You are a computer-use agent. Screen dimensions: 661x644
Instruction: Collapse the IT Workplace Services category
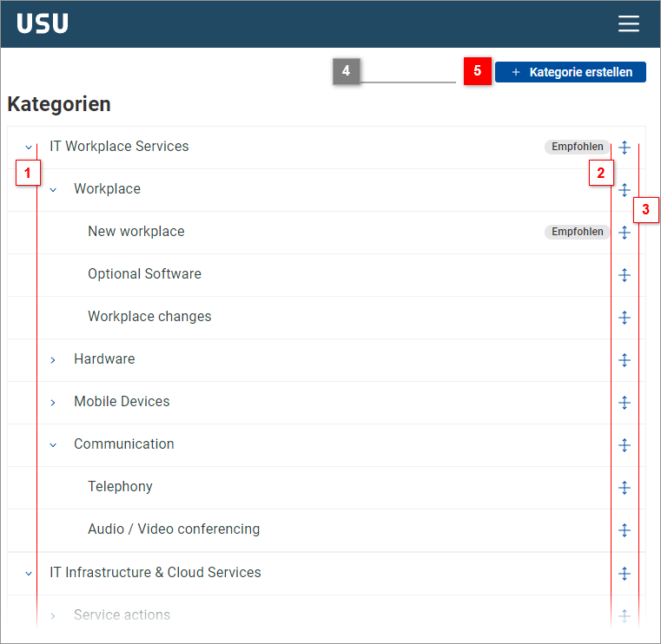[x=29, y=148]
